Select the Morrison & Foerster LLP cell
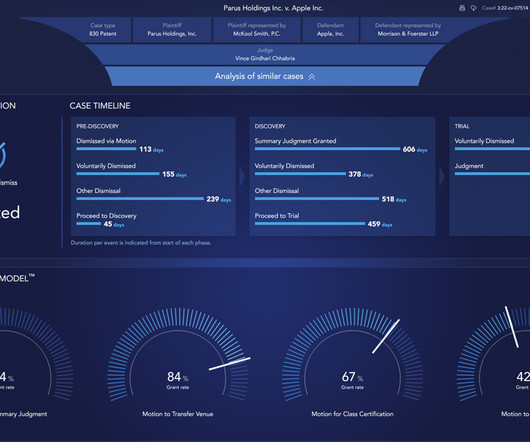The height and width of the screenshot is (442, 530). (408, 30)
